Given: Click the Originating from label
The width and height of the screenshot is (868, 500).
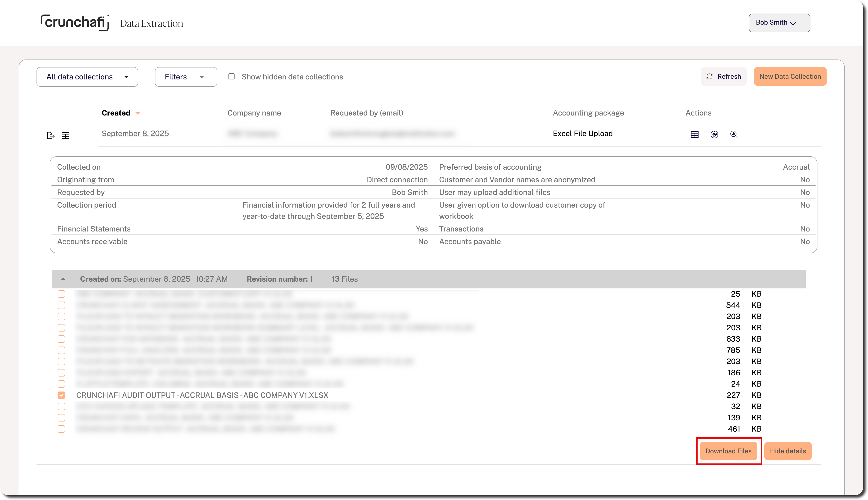Looking at the screenshot, I should pos(85,180).
